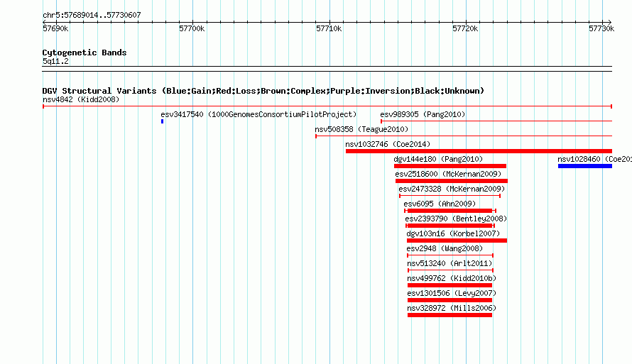Viewport: 632px width, 364px height.
Task: Click the nsv508358 thin red line
Action: [464, 136]
